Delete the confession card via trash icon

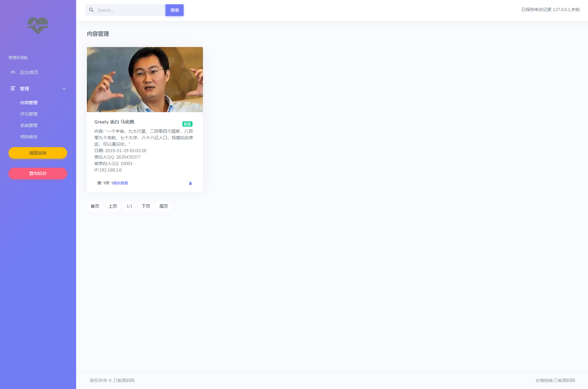[x=190, y=183]
